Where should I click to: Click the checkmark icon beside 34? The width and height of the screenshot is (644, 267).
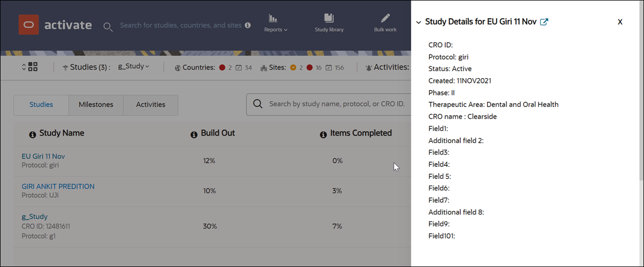click(x=238, y=68)
